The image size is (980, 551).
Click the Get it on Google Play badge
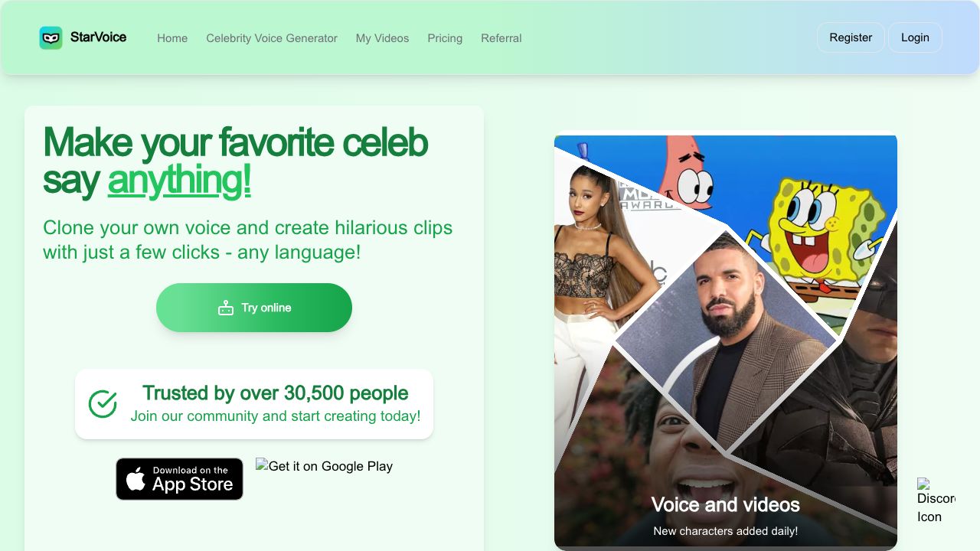click(x=324, y=465)
